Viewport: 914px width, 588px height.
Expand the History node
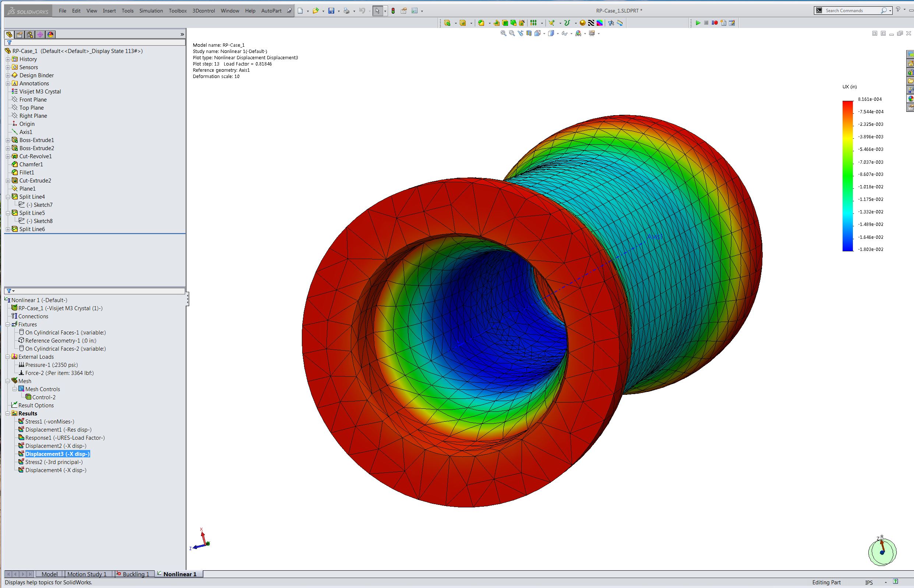pyautogui.click(x=8, y=59)
